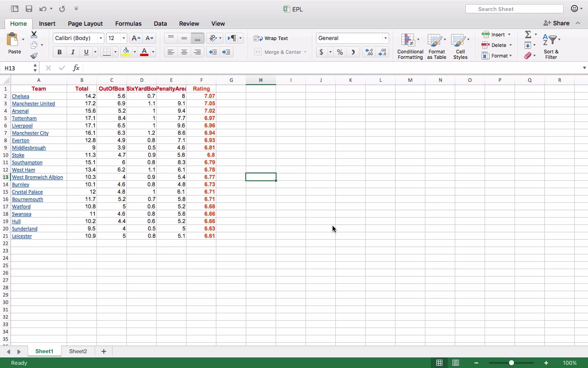Screen dimensions: 588x368
Task: Open the smiley feedback icon
Action: click(x=574, y=9)
